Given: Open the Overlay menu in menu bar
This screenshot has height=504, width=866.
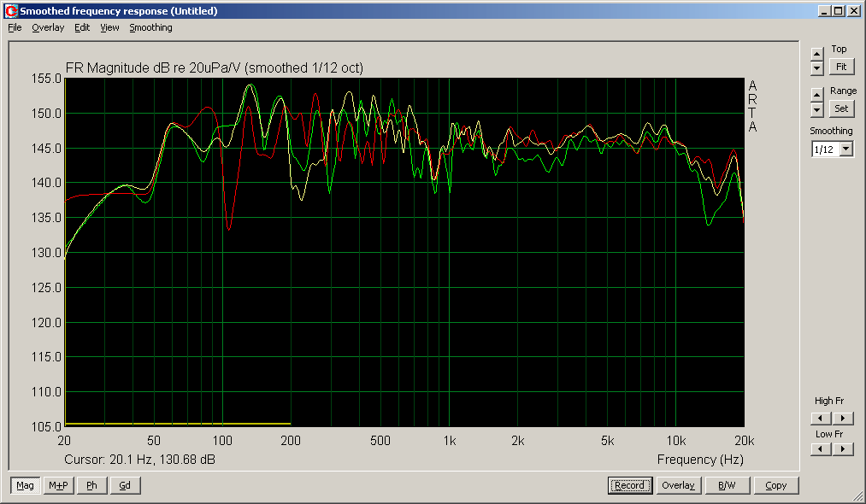Looking at the screenshot, I should tap(48, 27).
